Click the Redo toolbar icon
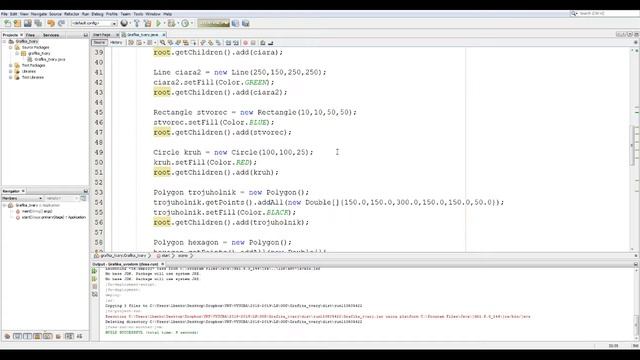The height and width of the screenshot is (360, 640). tap(61, 23)
